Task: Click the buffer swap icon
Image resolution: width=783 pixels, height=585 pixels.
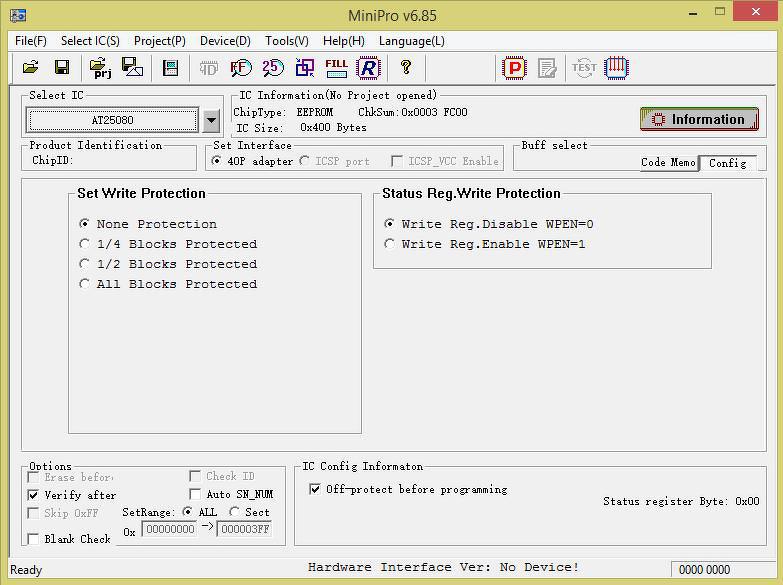Action: point(305,67)
